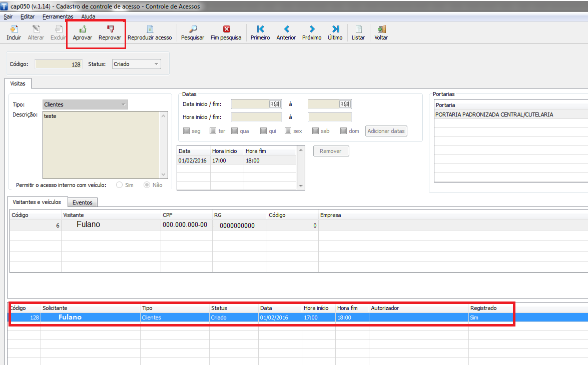
Task: Click Fim pesquisa red X icon
Action: tap(226, 29)
